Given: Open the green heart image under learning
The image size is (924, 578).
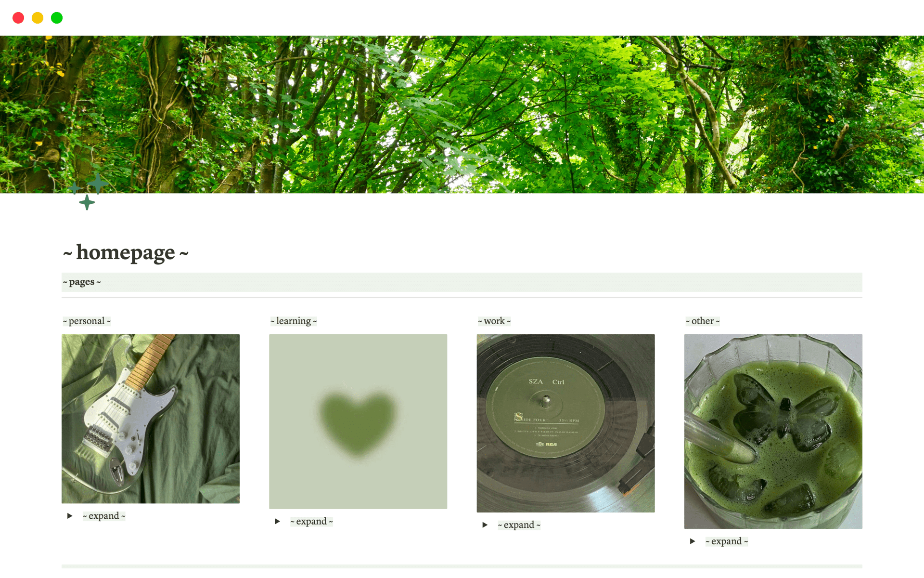Looking at the screenshot, I should 358,421.
